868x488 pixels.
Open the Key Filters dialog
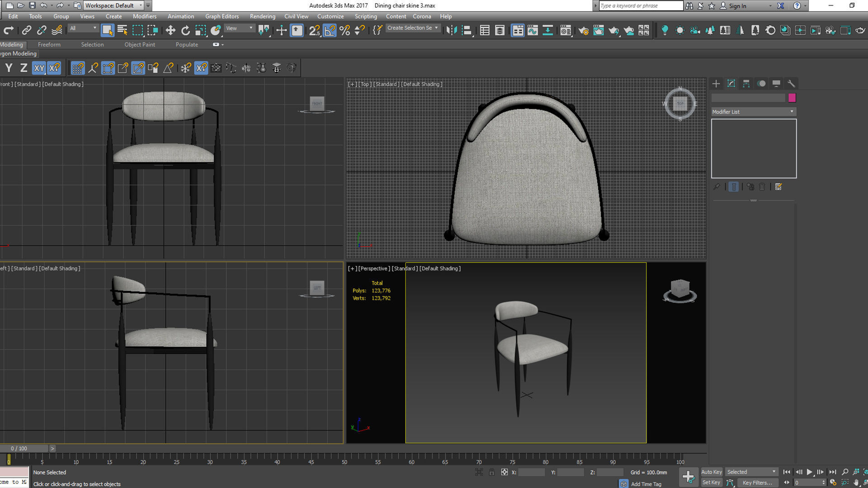click(x=758, y=483)
